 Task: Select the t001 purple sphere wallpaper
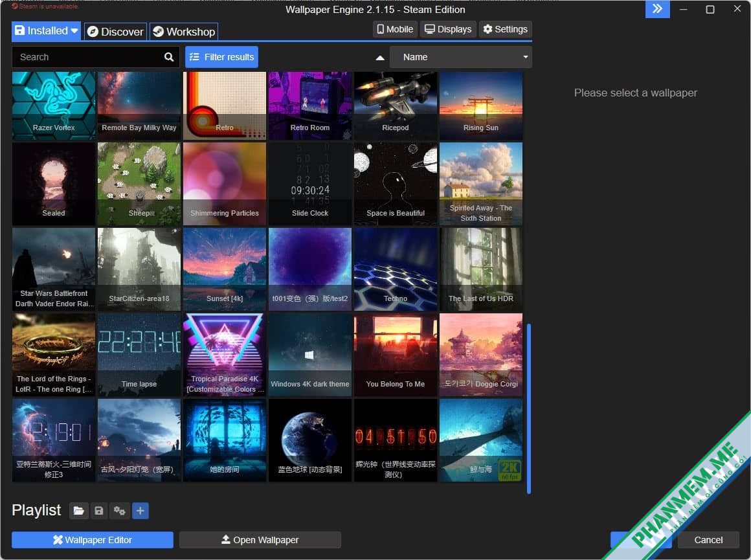point(310,269)
